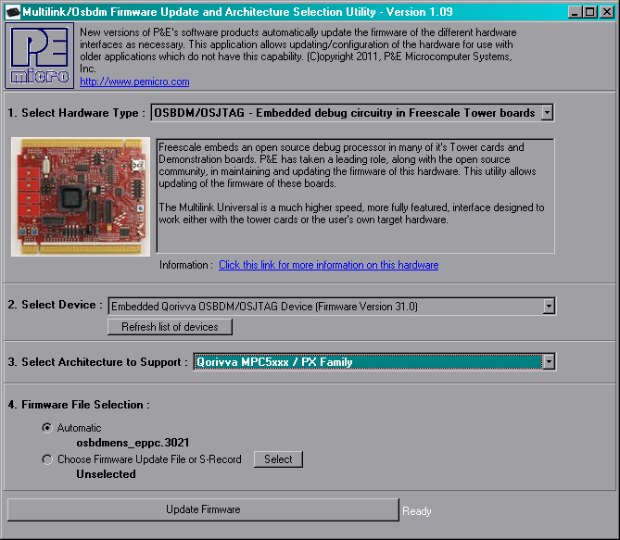Viewport: 620px width, 540px height.
Task: Click the '2. Select Device' label
Action: (x=55, y=305)
